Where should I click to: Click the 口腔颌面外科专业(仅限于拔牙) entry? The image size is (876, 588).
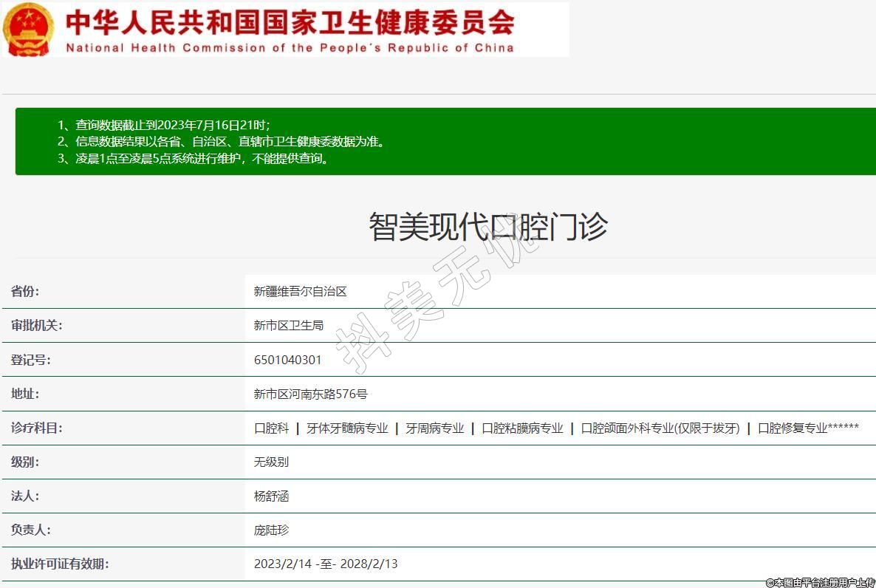pos(660,428)
